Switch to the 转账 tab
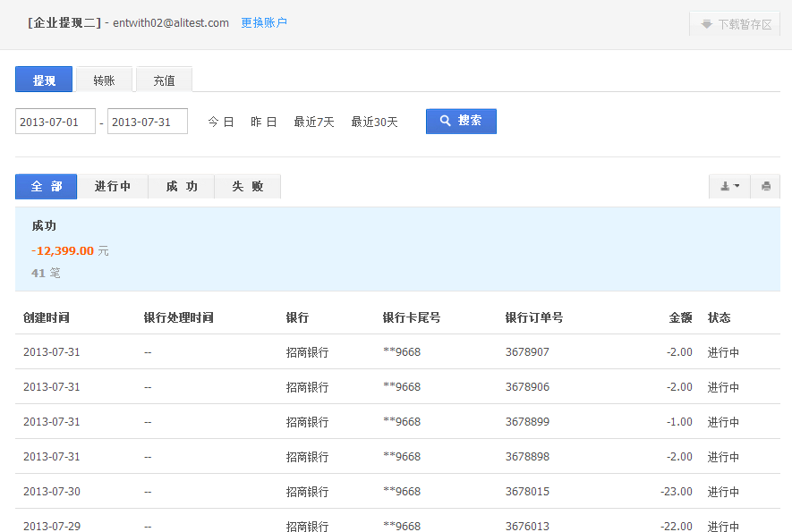Image resolution: width=792 pixels, height=532 pixels. click(x=104, y=80)
